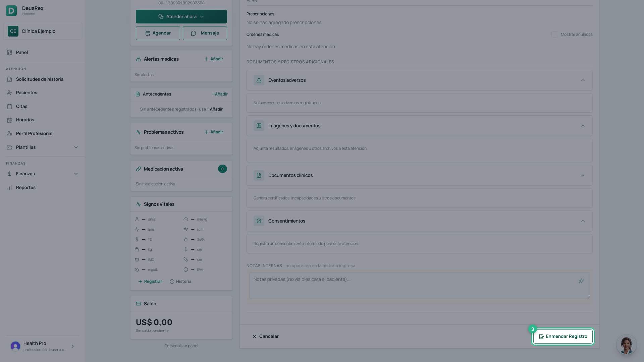Click the Consentimientos shield icon
Viewport: 644px width, 362px height.
pyautogui.click(x=259, y=221)
